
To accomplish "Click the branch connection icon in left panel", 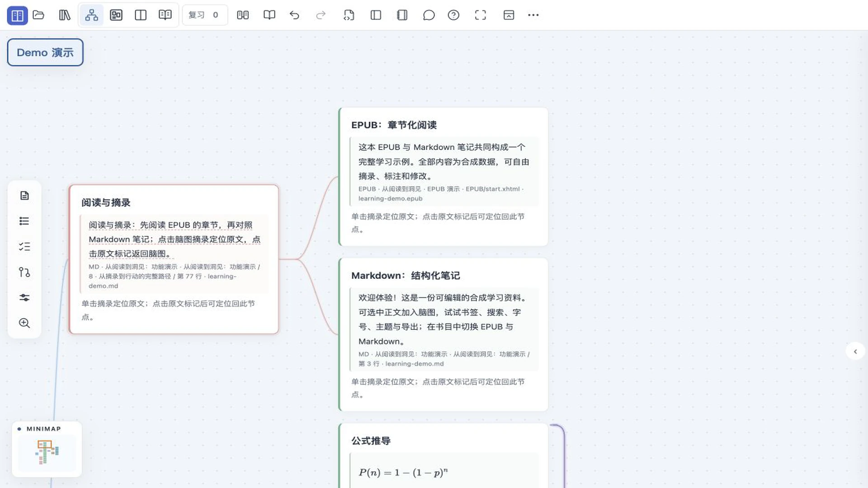I will (x=24, y=272).
